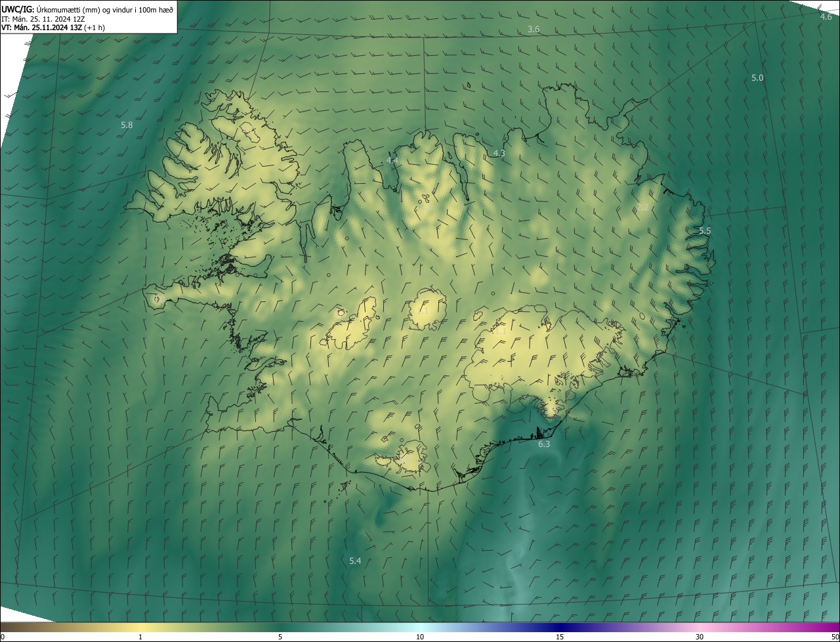Click the 5.0 value label over the northeast sea
This screenshot has width=840, height=642.
(x=757, y=78)
